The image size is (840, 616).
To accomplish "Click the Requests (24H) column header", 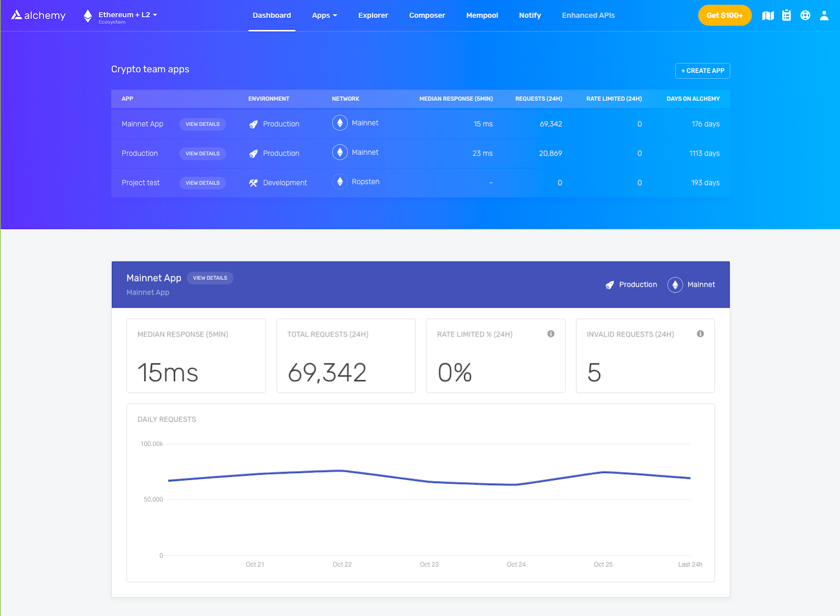I will (539, 99).
